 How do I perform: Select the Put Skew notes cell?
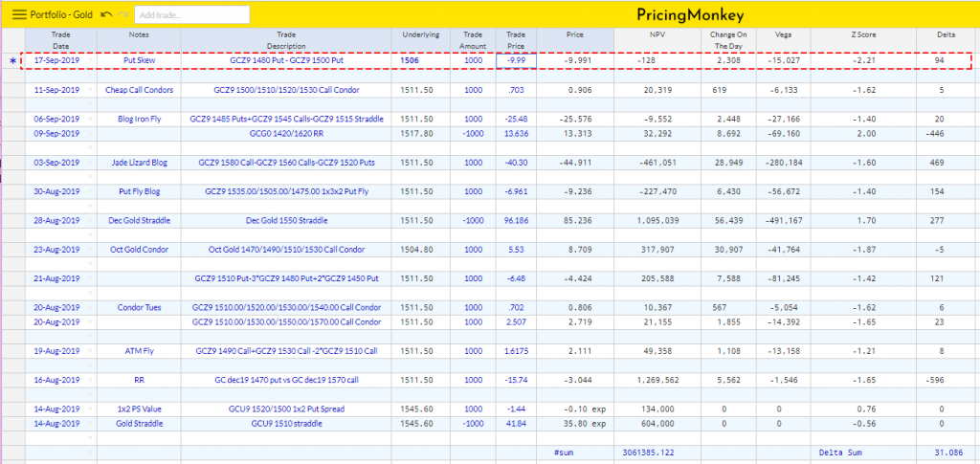click(139, 60)
